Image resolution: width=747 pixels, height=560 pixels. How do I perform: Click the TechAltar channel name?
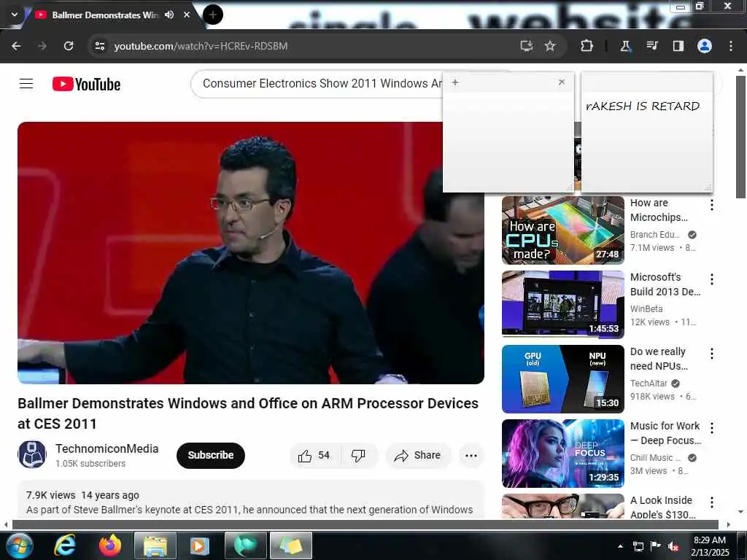(x=649, y=383)
